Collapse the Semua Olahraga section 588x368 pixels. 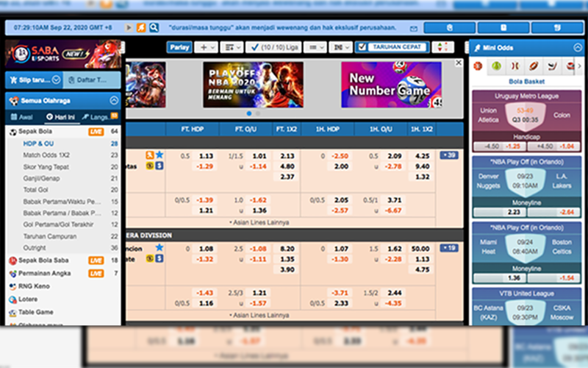click(114, 100)
